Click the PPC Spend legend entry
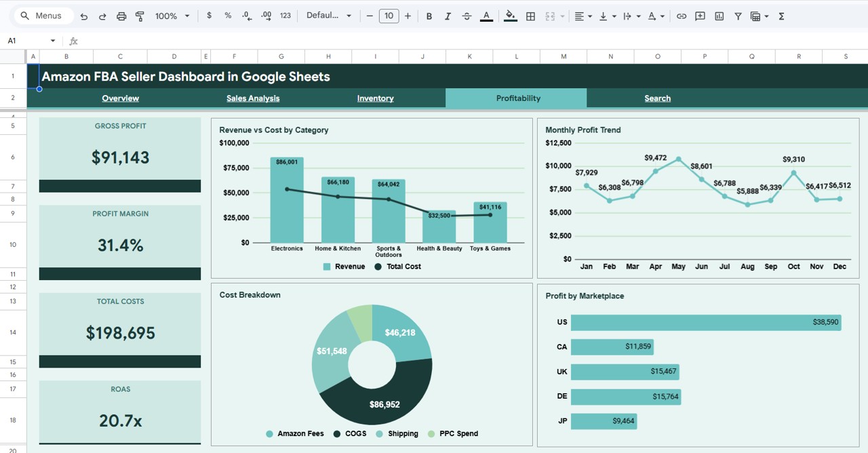Image resolution: width=868 pixels, height=453 pixels. pyautogui.click(x=452, y=434)
